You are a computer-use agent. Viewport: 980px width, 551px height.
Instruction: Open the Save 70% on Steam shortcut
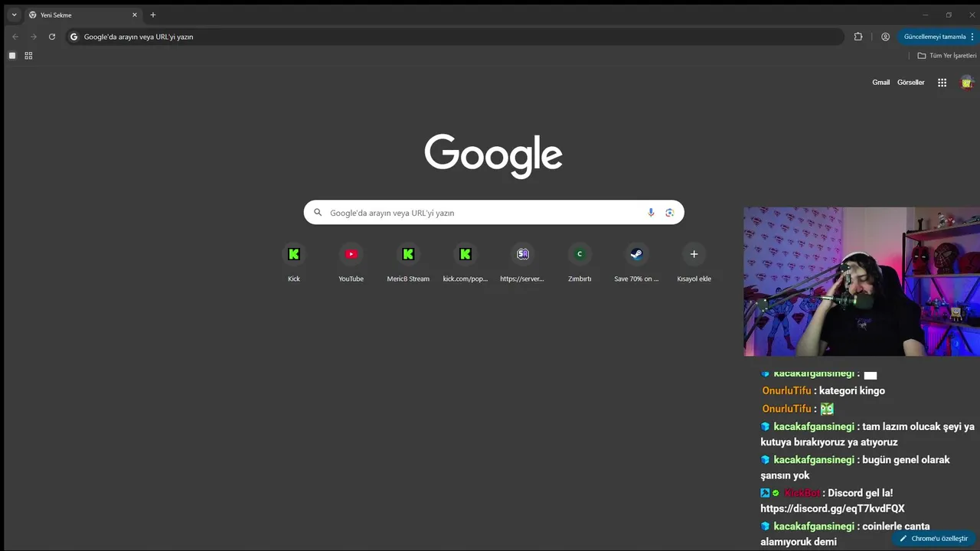pos(636,262)
